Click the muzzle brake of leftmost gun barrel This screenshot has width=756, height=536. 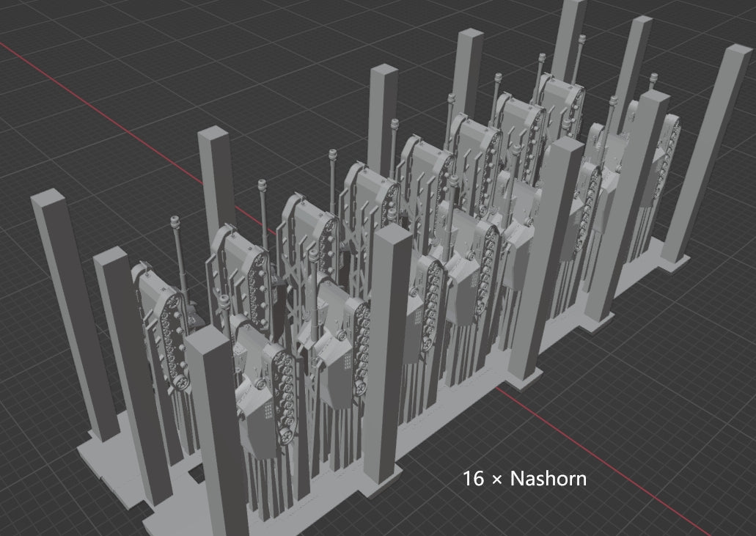coord(175,222)
